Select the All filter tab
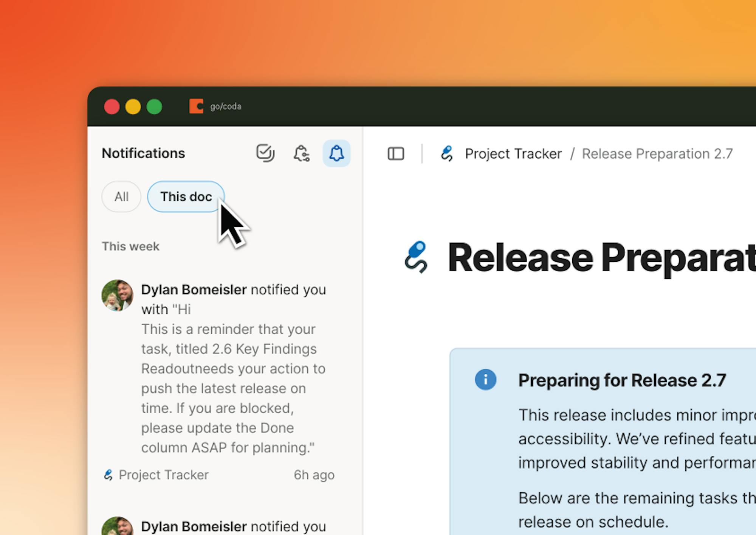 tap(121, 196)
